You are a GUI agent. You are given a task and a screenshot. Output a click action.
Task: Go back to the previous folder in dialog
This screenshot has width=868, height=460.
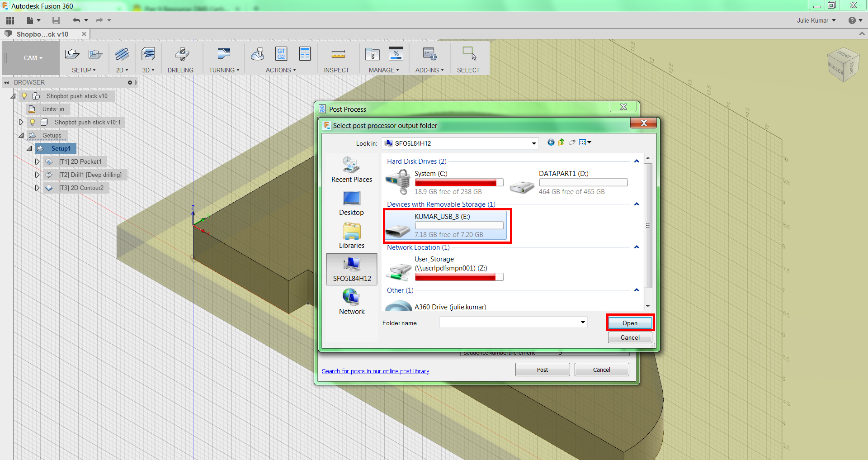coord(551,142)
